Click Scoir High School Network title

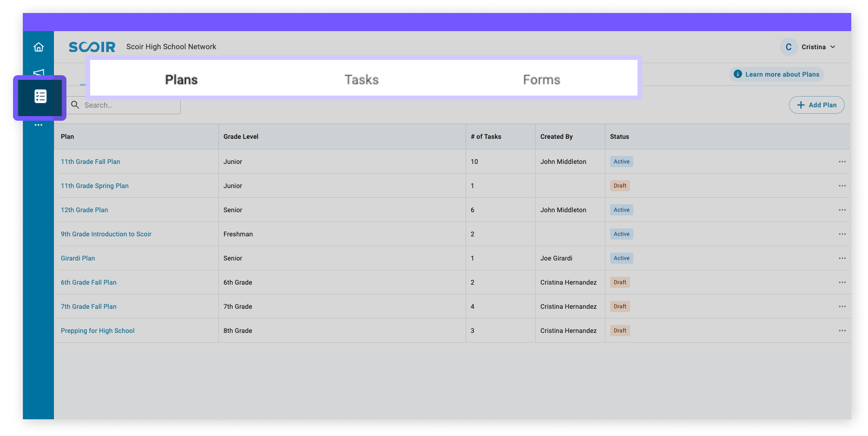[171, 47]
